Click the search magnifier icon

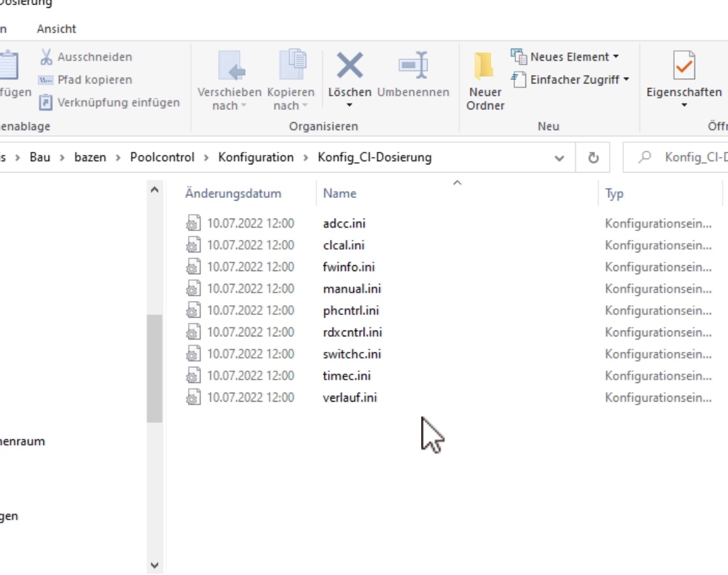pyautogui.click(x=645, y=157)
